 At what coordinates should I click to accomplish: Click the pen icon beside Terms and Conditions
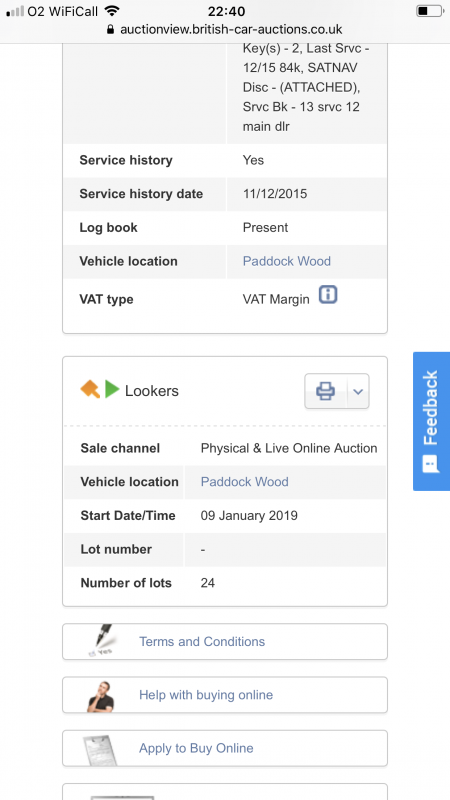click(101, 641)
